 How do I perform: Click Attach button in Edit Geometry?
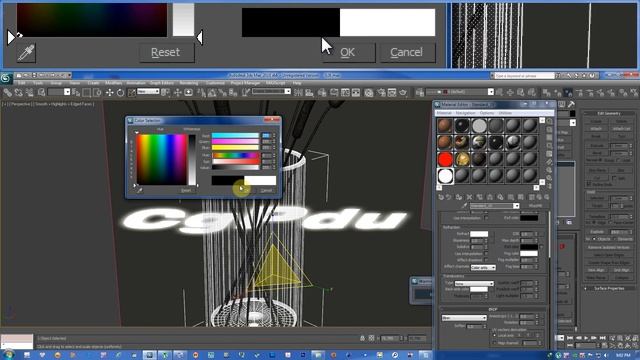[596, 129]
